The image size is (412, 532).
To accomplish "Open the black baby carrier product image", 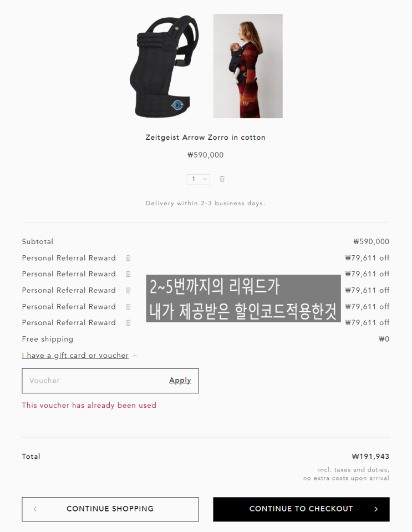I will pyautogui.click(x=164, y=66).
